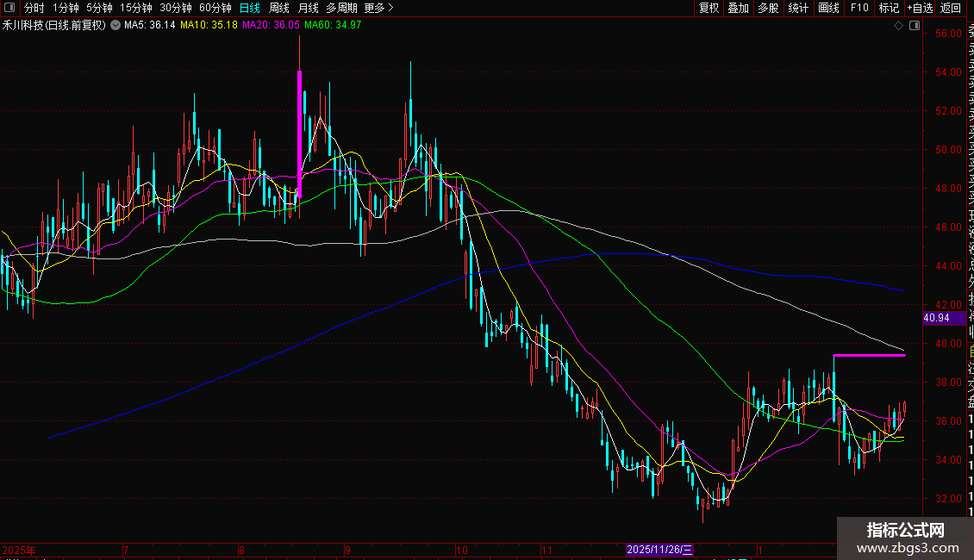This screenshot has height=560, width=974.
Task: Click the 2025/11/26/三 date marker
Action: (659, 550)
